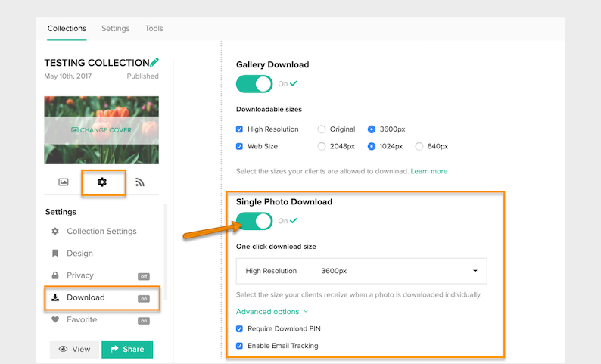Follow the Learn more link
Screen dimensions: 601x364
click(x=429, y=171)
